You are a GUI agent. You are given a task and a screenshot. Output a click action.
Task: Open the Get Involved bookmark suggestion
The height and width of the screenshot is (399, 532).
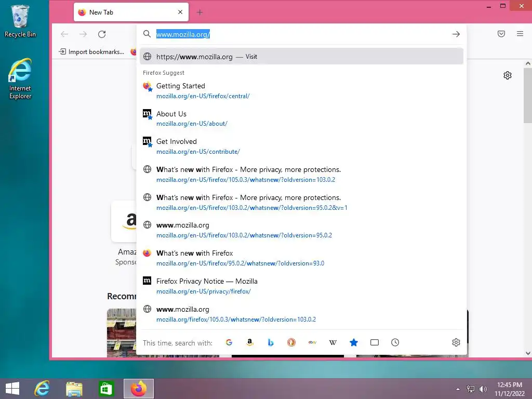pyautogui.click(x=301, y=146)
